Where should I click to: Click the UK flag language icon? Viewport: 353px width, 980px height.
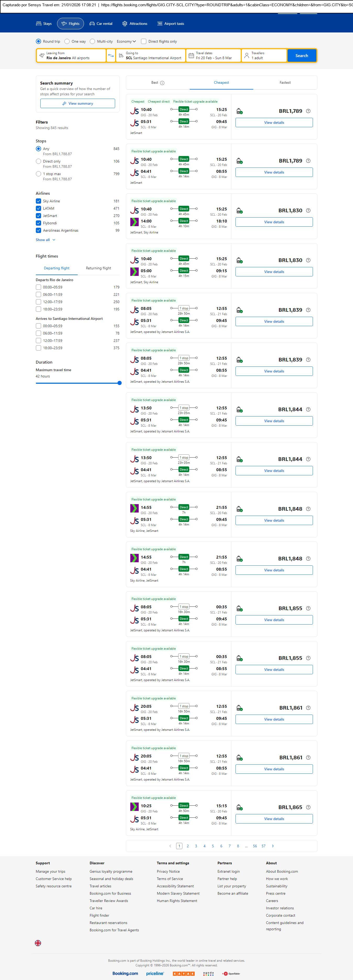(x=38, y=943)
